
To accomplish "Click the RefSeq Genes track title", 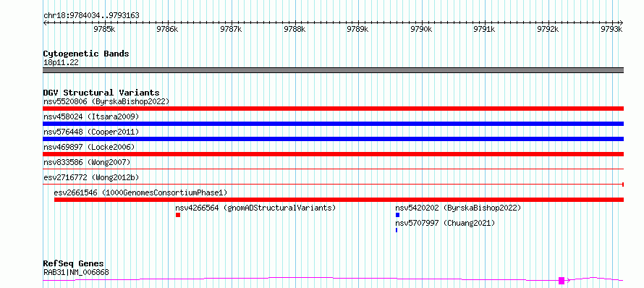I will tap(74, 263).
